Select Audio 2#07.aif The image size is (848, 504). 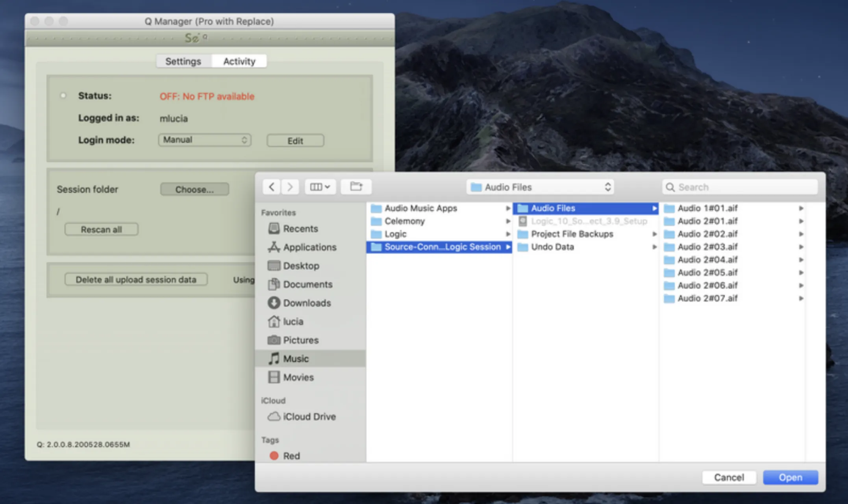click(733, 298)
